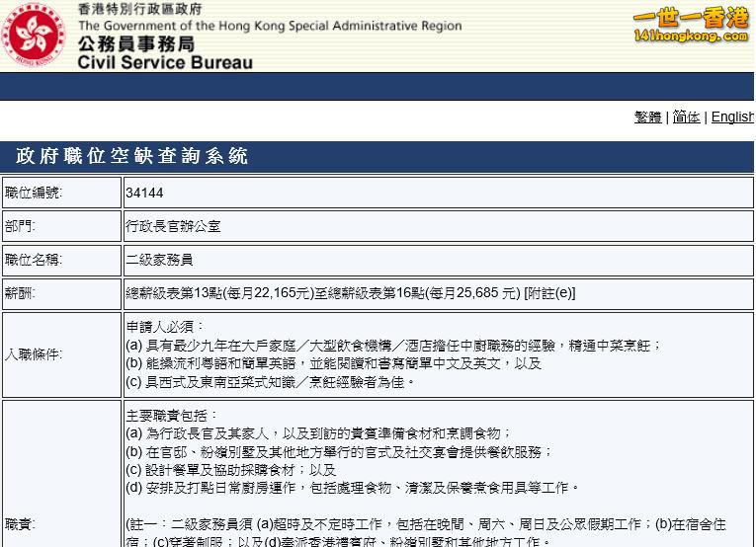Click the 二級家務員 job title value
The image size is (756, 547).
159,260
